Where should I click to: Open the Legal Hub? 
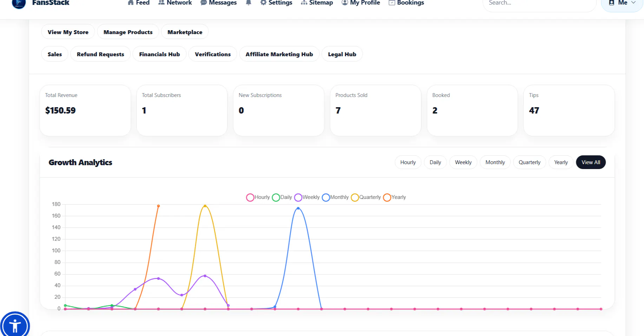pos(342,54)
